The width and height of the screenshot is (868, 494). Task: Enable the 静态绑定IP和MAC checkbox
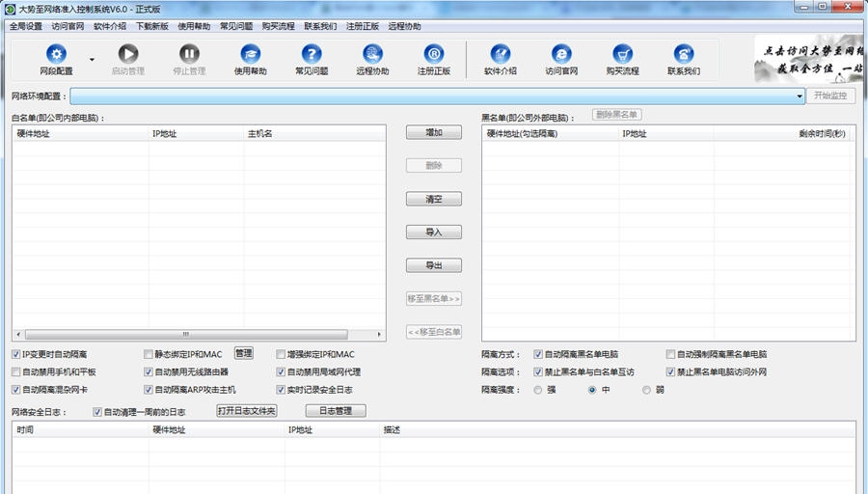pyautogui.click(x=149, y=354)
